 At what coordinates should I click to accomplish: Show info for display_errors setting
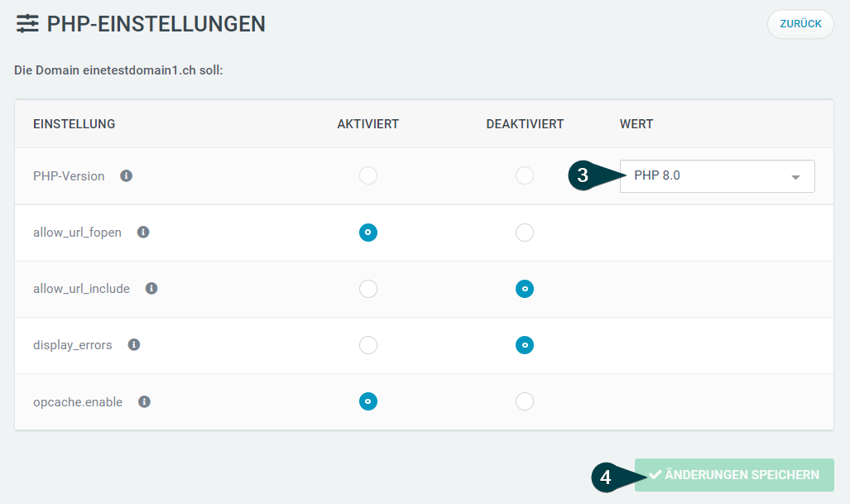134,344
